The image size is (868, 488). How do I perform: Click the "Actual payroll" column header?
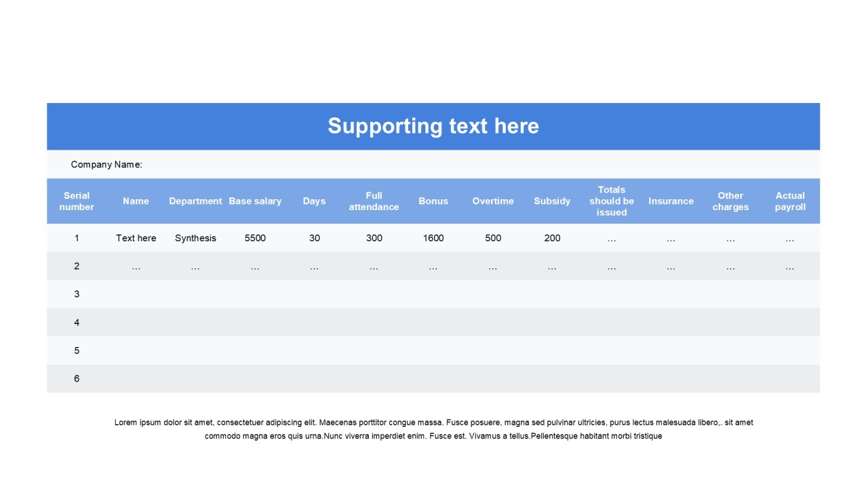pyautogui.click(x=790, y=201)
